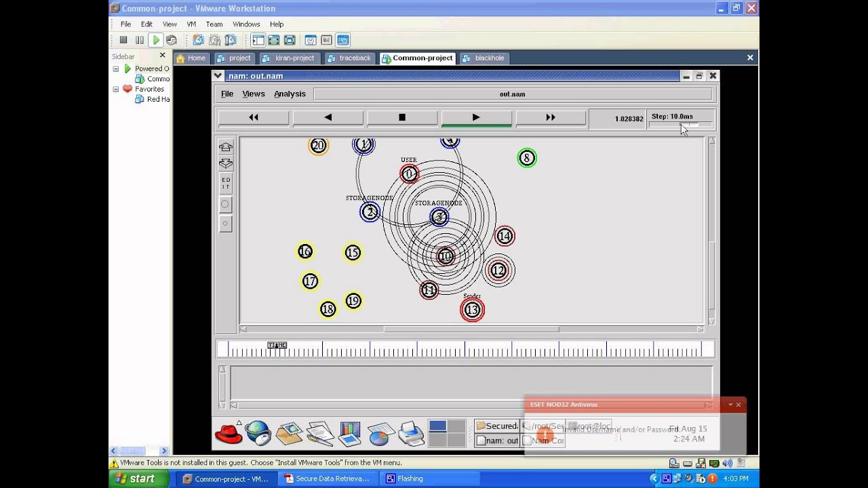Screen dimensions: 868x488
Task: Open VMware Windows menu
Action: [246, 24]
